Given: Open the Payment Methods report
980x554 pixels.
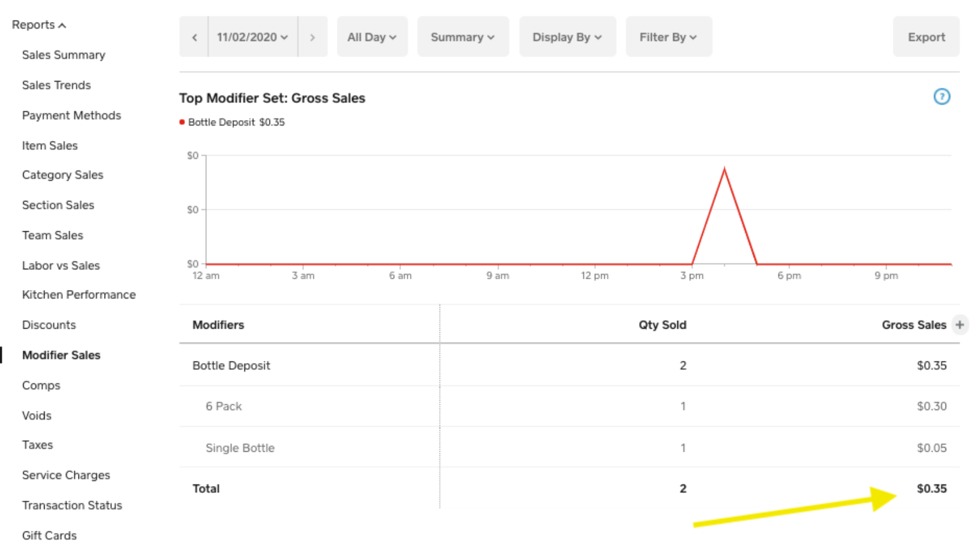Looking at the screenshot, I should click(71, 115).
